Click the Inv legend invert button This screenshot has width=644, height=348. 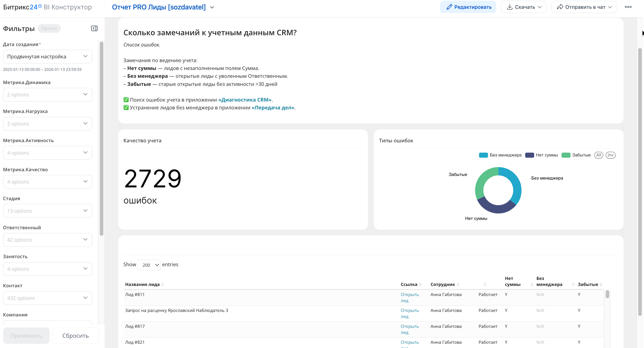610,155
